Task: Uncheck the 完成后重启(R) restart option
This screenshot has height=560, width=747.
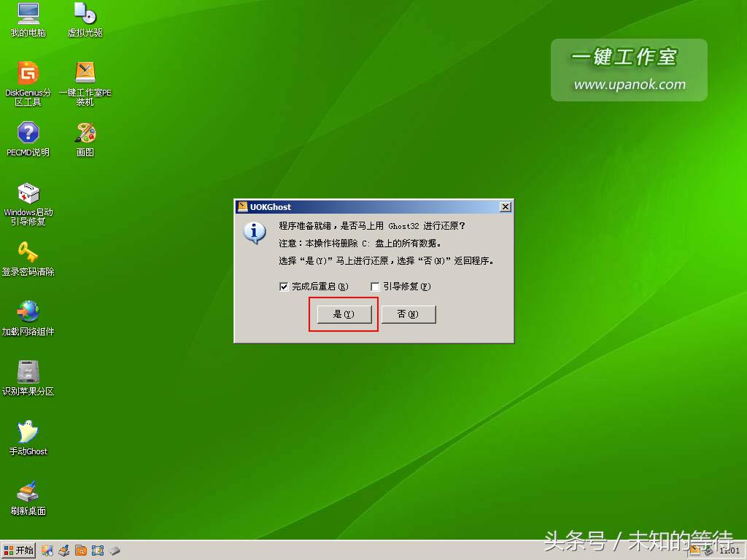Action: click(283, 287)
